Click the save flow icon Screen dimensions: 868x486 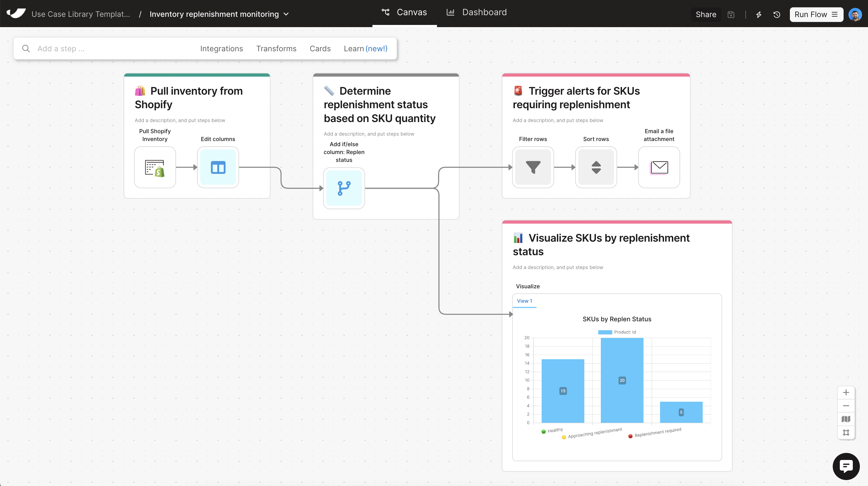[731, 14]
